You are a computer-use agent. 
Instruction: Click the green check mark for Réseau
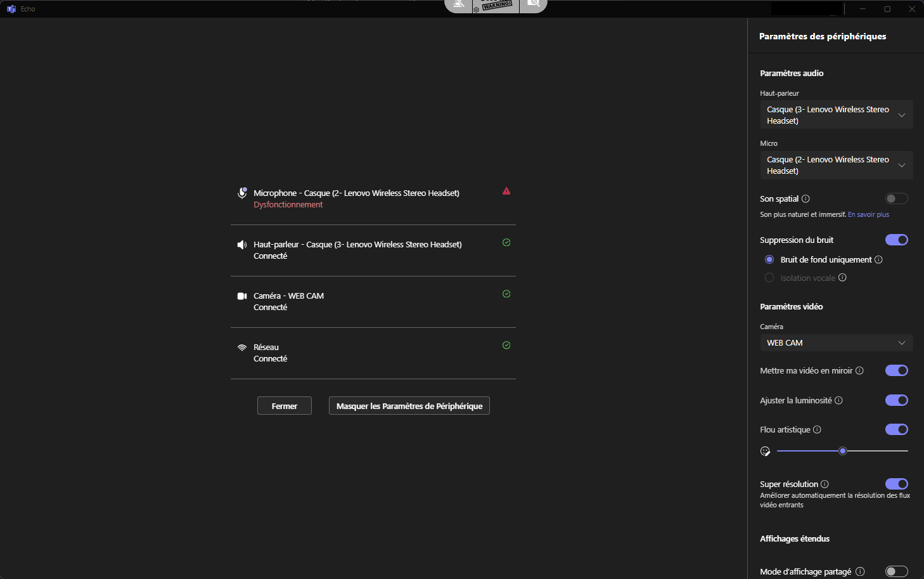pyautogui.click(x=506, y=345)
